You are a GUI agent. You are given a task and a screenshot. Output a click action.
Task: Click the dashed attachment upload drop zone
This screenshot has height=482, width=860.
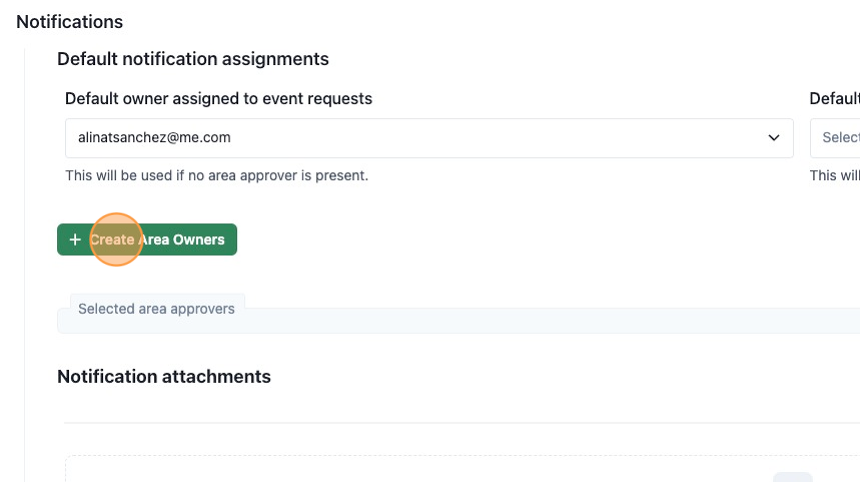tap(462, 468)
